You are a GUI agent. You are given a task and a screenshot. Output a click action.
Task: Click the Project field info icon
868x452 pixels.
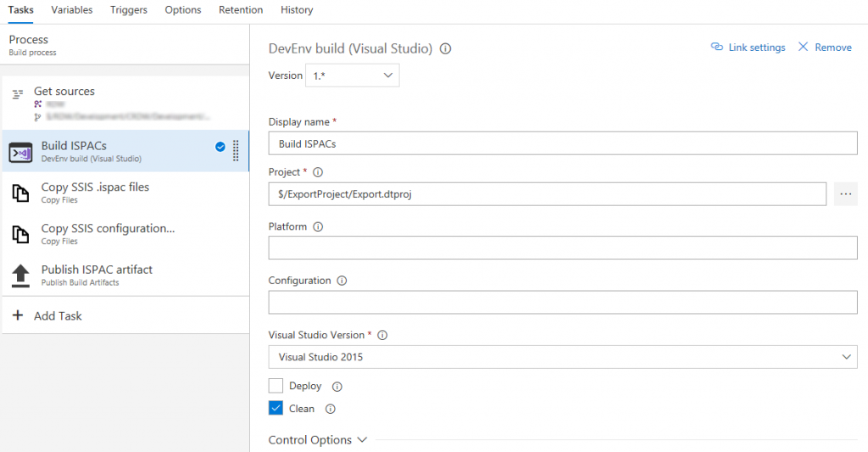click(319, 172)
